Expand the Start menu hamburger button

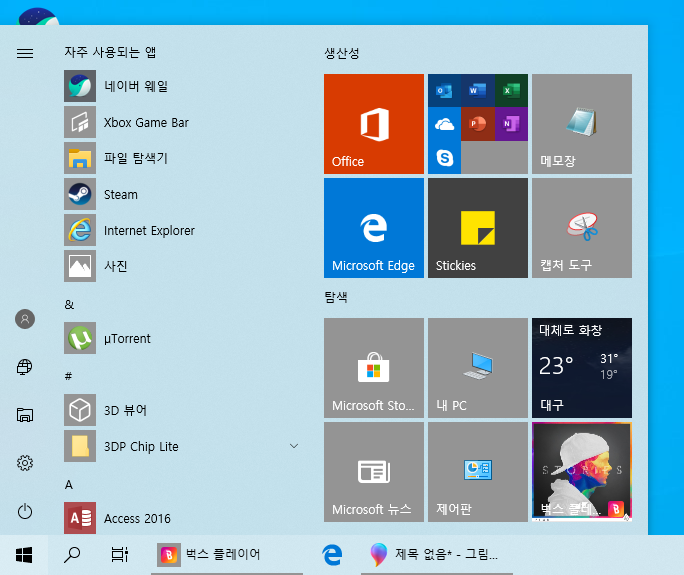pos(25,53)
